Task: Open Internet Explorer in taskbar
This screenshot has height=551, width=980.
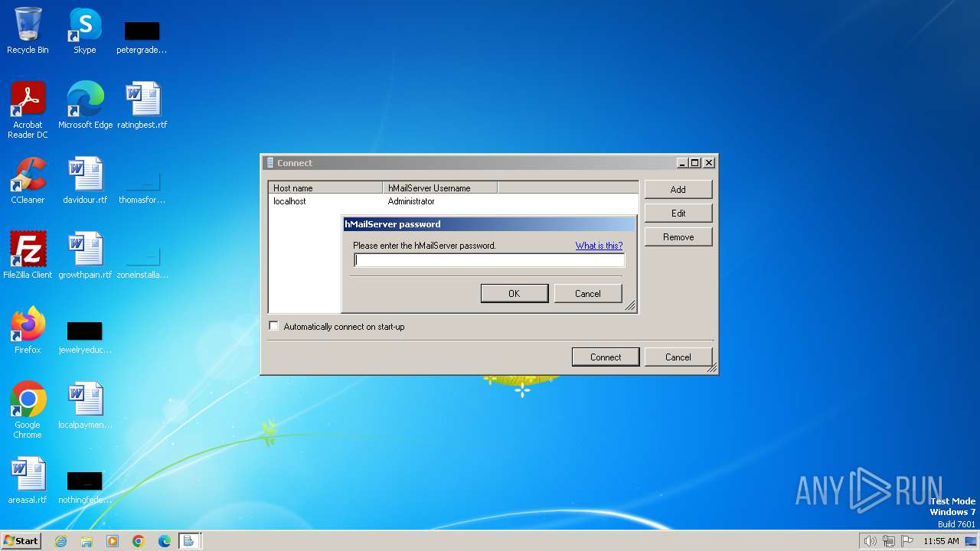Action: 60,541
